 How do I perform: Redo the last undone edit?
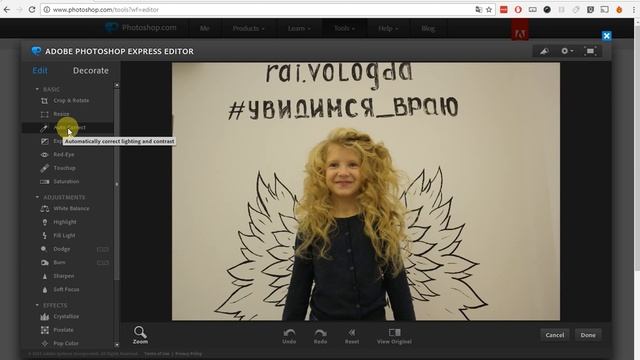(320, 336)
